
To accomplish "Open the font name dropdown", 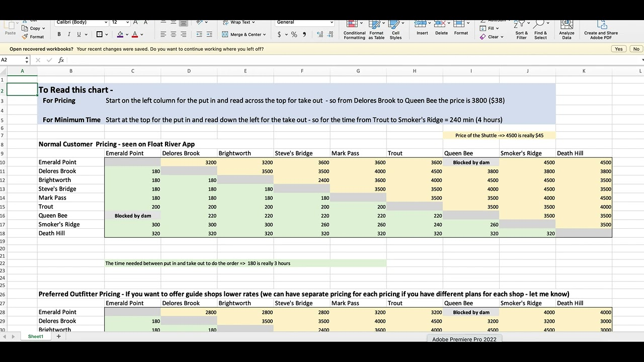I will pos(82,22).
